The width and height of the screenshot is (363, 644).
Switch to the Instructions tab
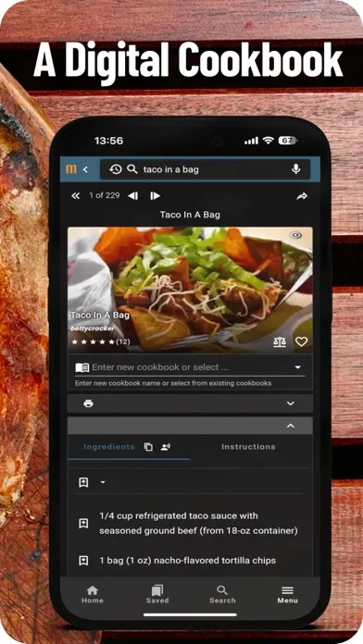click(248, 447)
